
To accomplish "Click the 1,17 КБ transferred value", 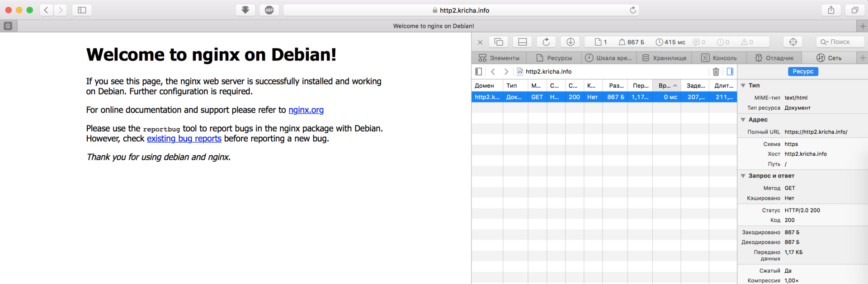I will [x=794, y=252].
